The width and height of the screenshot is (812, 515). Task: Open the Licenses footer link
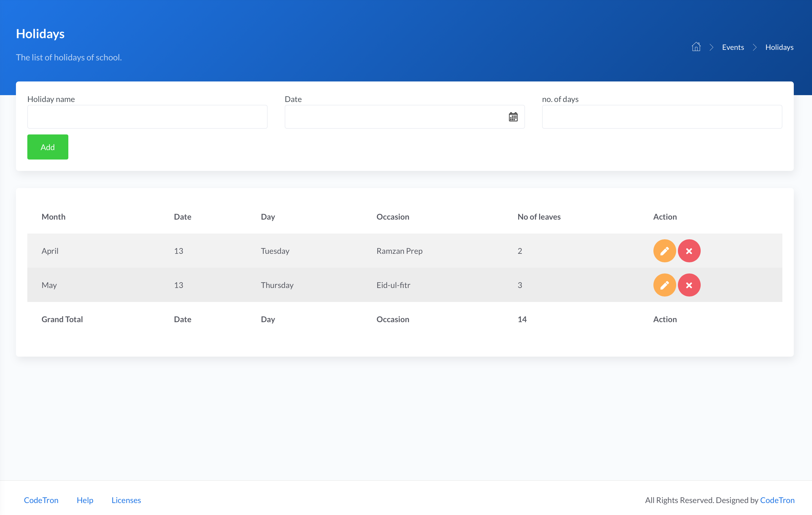click(x=126, y=500)
